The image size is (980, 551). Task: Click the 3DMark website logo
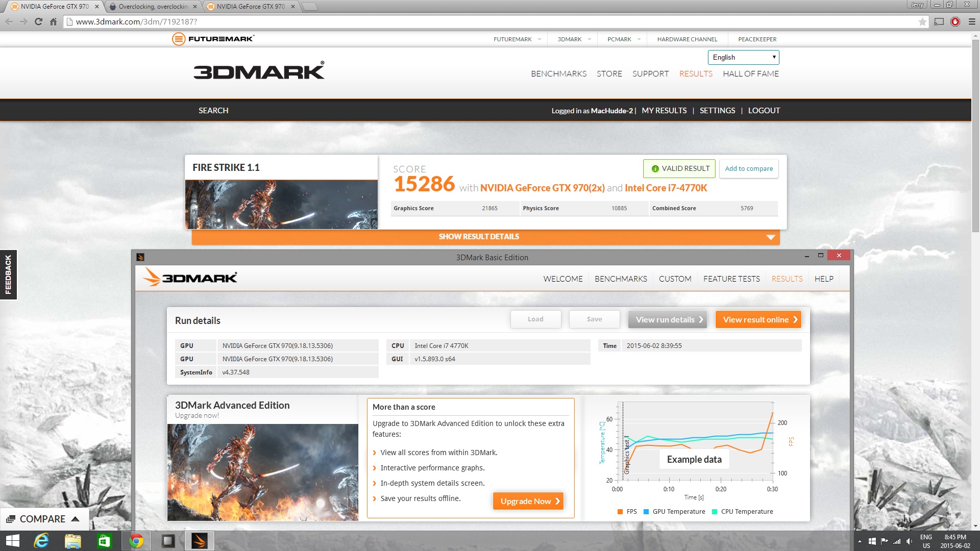pos(259,70)
